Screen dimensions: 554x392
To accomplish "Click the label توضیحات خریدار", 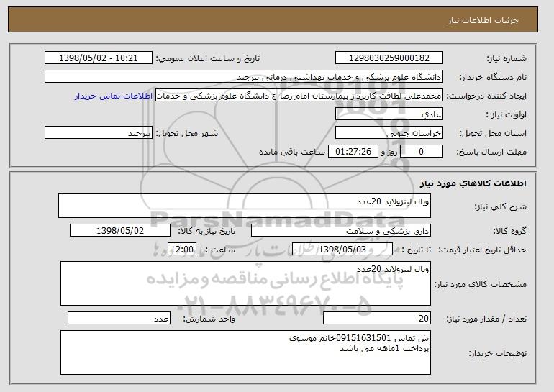I will (497, 353).
